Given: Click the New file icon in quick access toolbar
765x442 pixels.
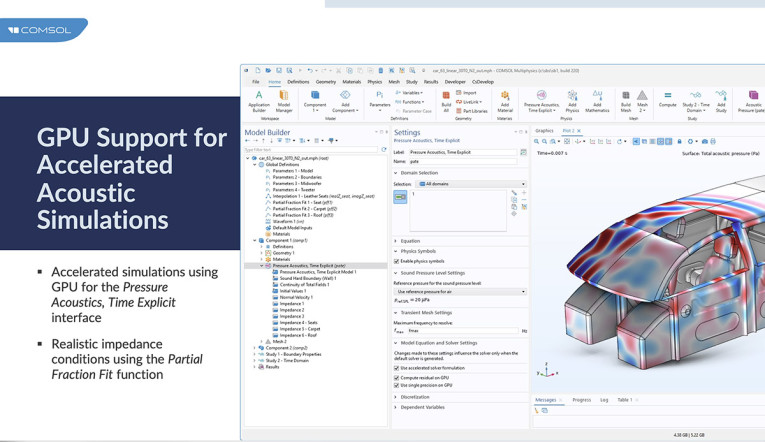Looking at the screenshot, I should click(258, 71).
